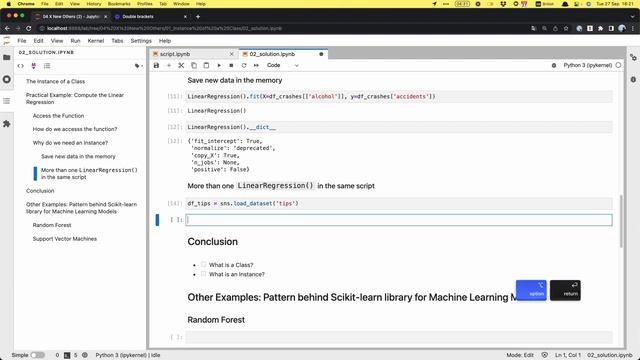Open the file browser sidebar icon
The height and width of the screenshot is (360, 640).
[7, 58]
